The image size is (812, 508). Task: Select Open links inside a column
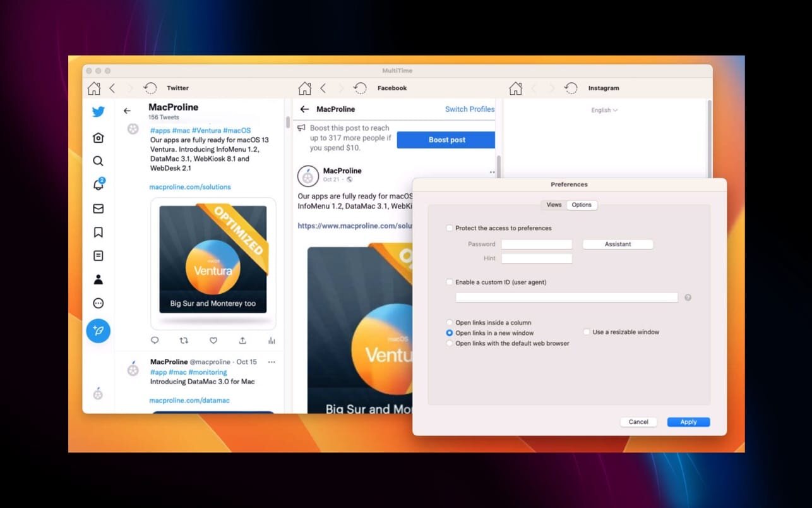[450, 323]
